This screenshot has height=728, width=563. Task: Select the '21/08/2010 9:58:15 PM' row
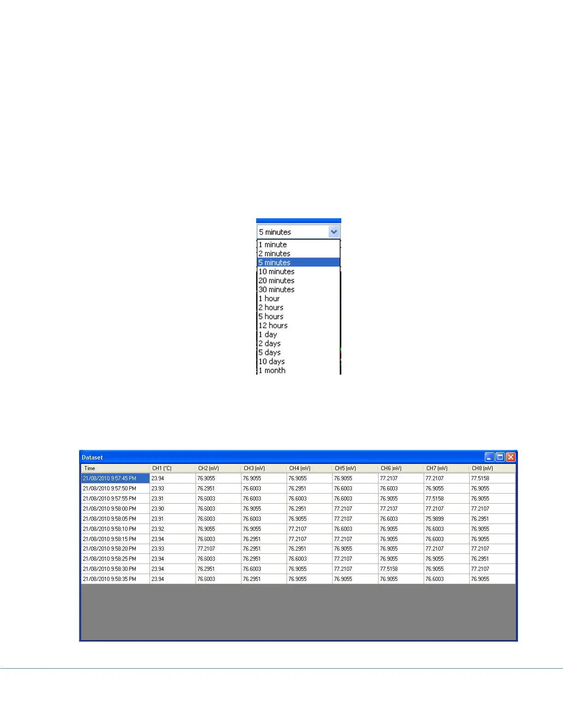tap(299, 539)
